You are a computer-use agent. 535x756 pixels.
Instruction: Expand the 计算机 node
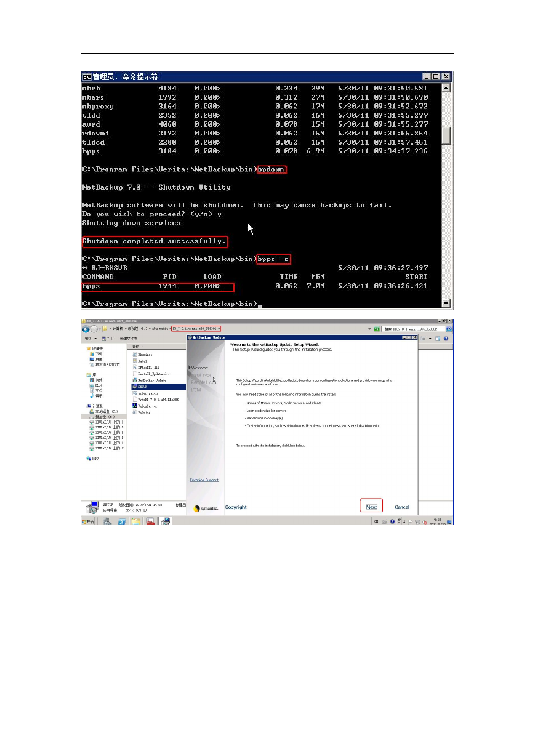pos(95,406)
